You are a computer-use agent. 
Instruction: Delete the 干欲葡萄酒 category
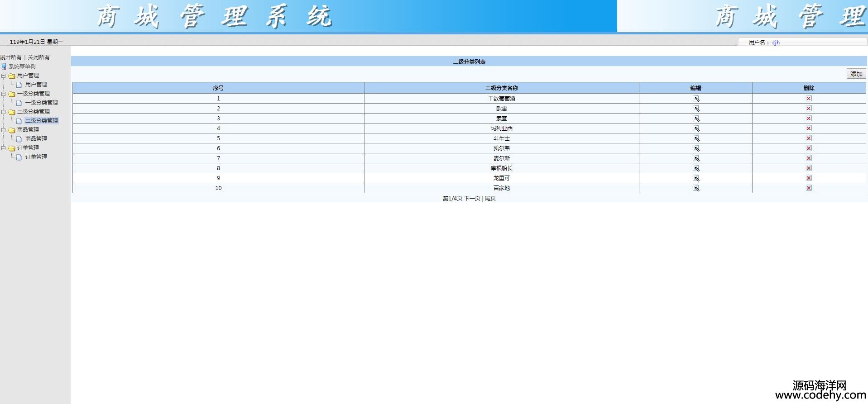pyautogui.click(x=809, y=98)
